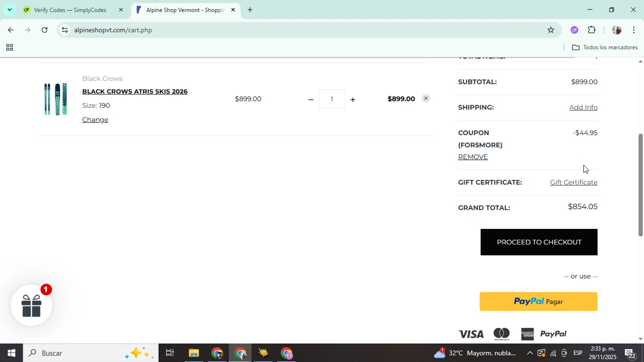Click Change to edit ski size

pyautogui.click(x=95, y=119)
